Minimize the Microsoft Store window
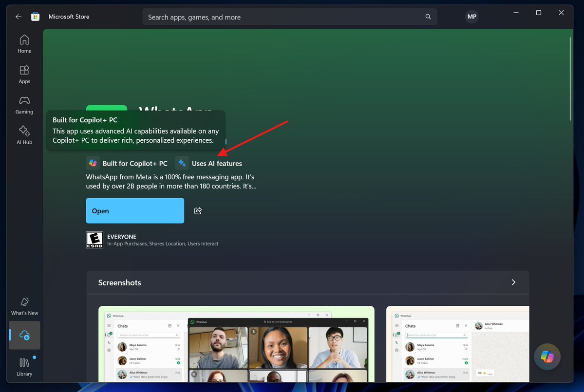The image size is (584, 392). pos(516,13)
